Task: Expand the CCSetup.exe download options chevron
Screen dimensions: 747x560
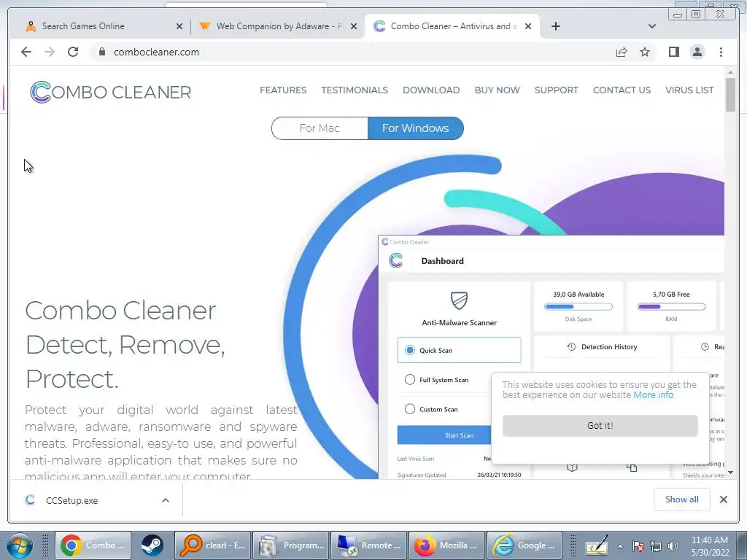Action: (x=166, y=500)
